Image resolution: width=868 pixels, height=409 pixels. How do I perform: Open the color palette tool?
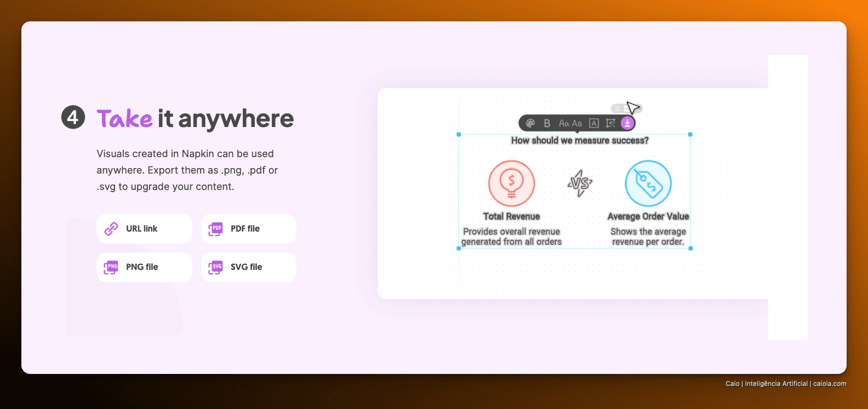(530, 123)
